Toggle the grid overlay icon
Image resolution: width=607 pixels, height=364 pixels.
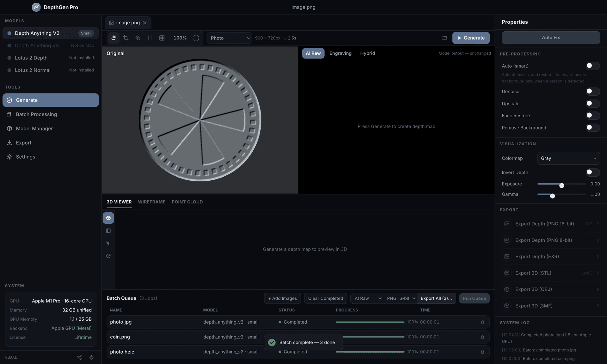162,38
